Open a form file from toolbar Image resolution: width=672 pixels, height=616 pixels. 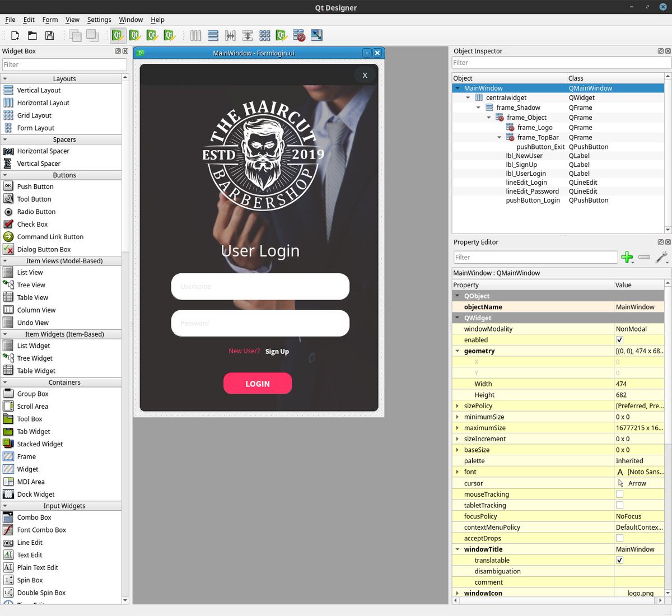pyautogui.click(x=32, y=36)
